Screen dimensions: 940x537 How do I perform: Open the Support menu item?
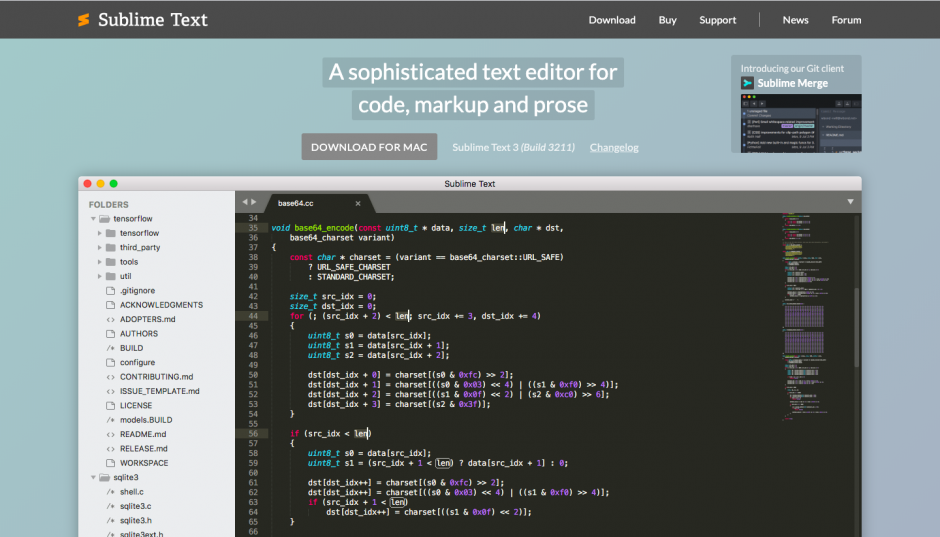[x=717, y=20]
